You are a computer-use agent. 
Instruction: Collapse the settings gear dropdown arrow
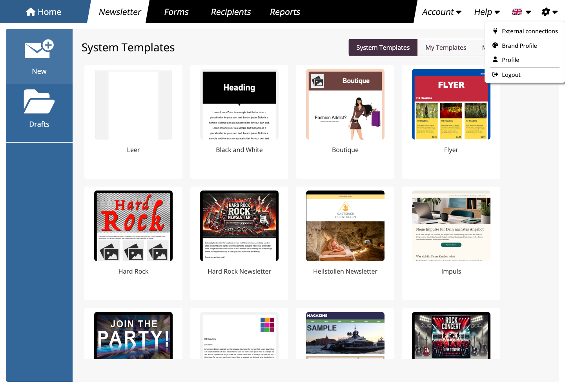click(555, 12)
